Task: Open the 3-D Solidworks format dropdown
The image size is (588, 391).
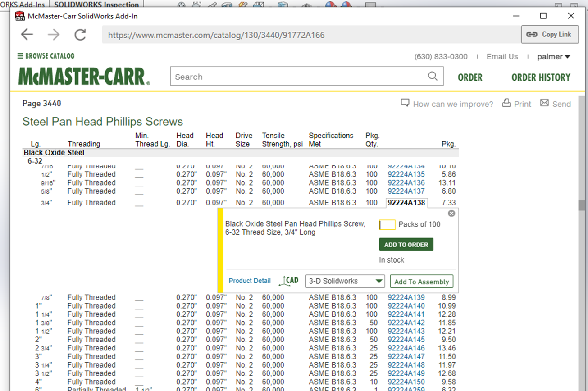Action: [345, 281]
